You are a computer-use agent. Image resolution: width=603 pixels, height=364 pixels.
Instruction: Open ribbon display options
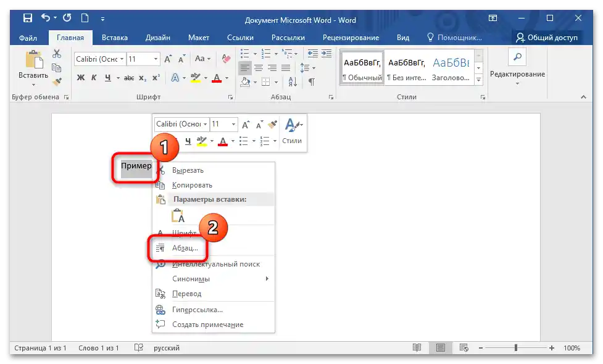493,18
